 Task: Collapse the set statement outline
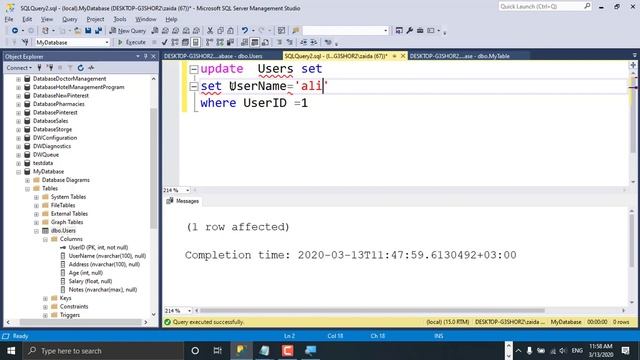(x=194, y=86)
